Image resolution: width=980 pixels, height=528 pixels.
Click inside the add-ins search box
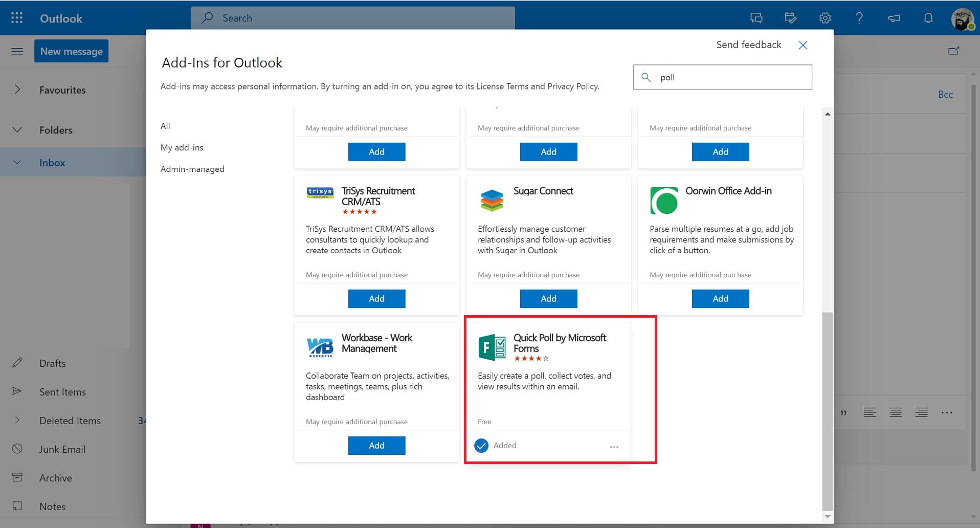point(722,77)
